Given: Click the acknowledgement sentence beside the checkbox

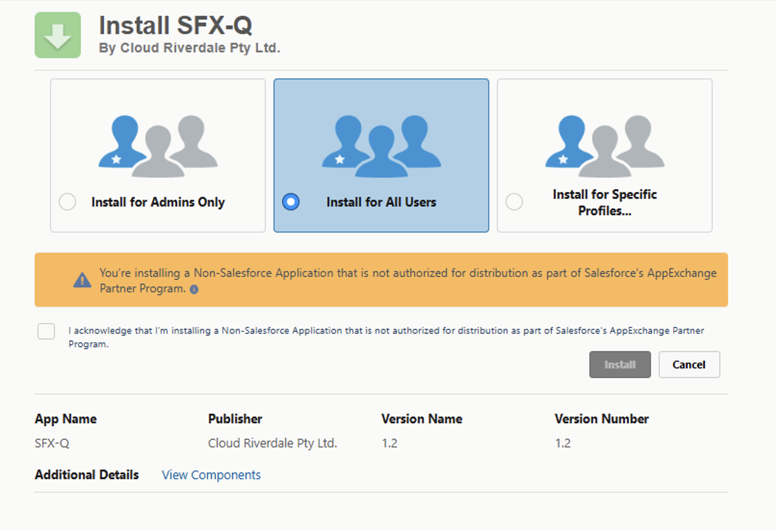Looking at the screenshot, I should [386, 331].
